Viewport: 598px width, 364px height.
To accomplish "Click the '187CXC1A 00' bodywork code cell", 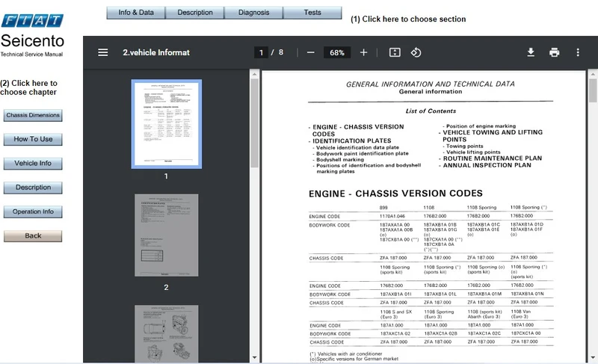I will (525, 333).
